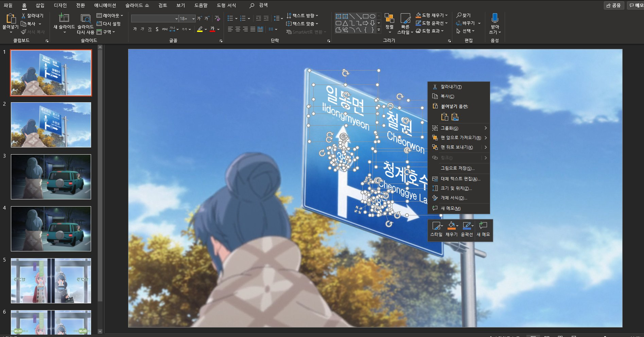Toggle bold (가) formatting
This screenshot has height=337, width=644.
pyautogui.click(x=135, y=29)
